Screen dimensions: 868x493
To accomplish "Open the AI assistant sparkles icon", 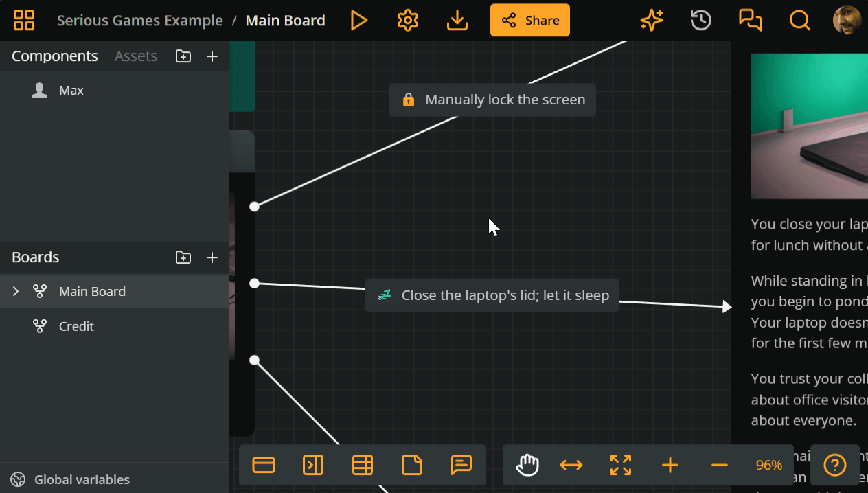I will pos(651,20).
